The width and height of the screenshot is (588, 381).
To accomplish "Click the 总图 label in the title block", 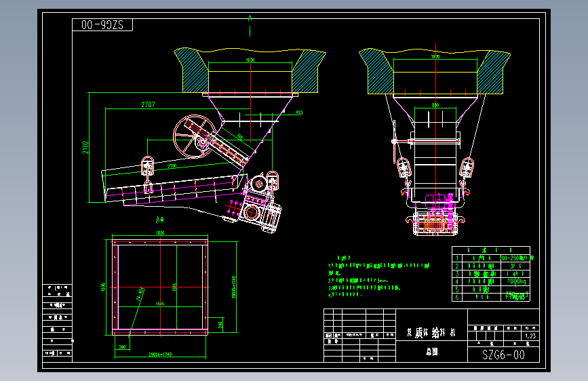I will [431, 352].
